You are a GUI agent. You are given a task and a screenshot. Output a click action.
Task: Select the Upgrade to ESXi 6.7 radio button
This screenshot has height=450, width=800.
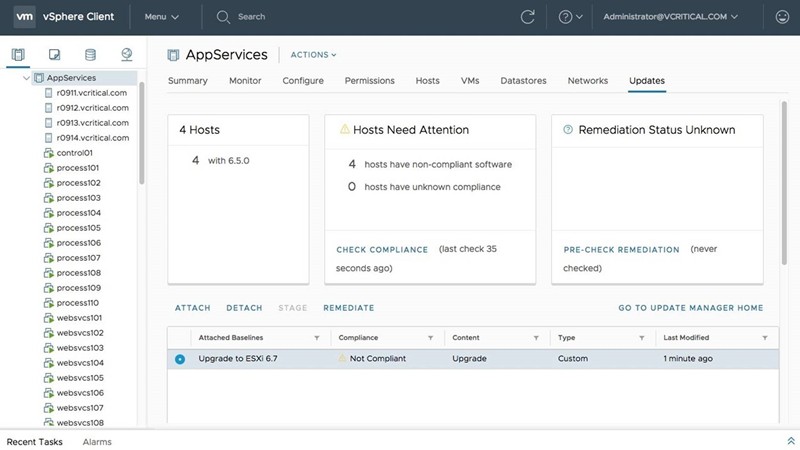tap(180, 359)
